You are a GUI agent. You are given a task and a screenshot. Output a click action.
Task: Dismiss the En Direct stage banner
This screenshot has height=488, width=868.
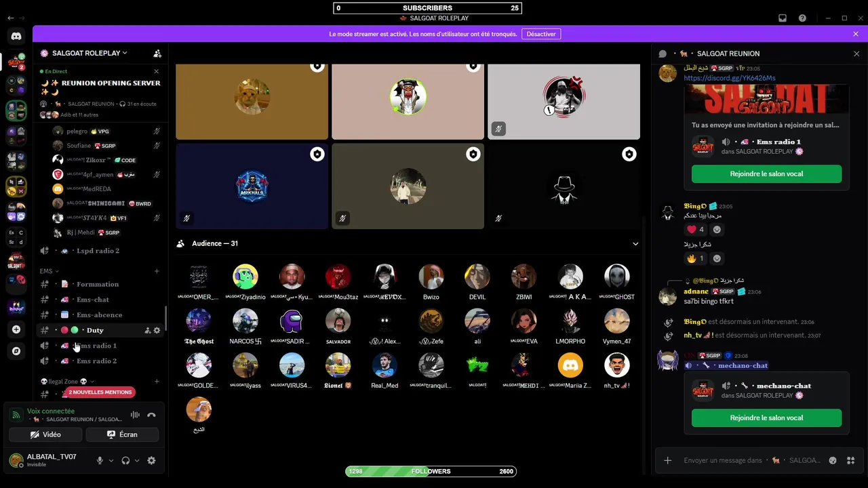(x=157, y=71)
